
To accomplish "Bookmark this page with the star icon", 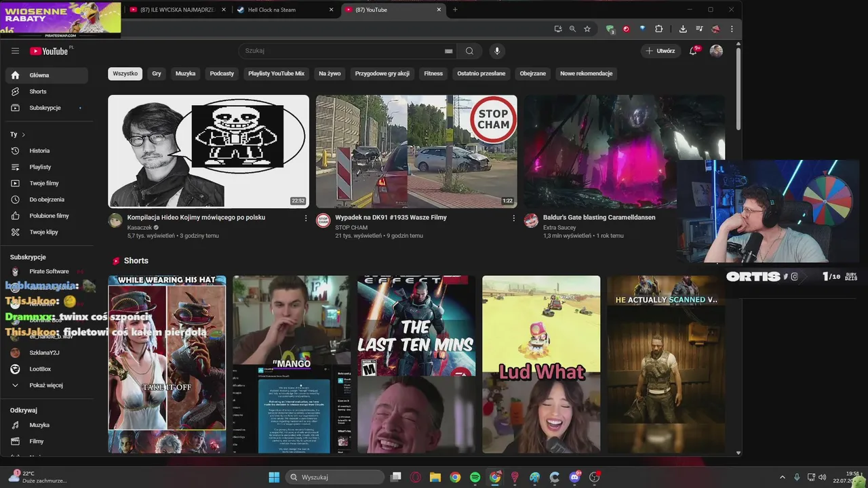I will pos(587,29).
